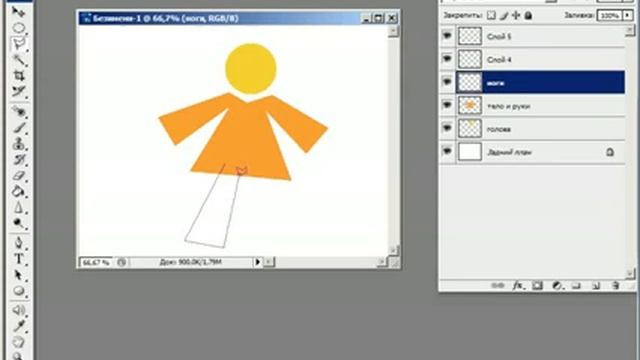640x360 pixels.
Task: Click document vertical scrollbar up arrow
Action: pyautogui.click(x=393, y=31)
